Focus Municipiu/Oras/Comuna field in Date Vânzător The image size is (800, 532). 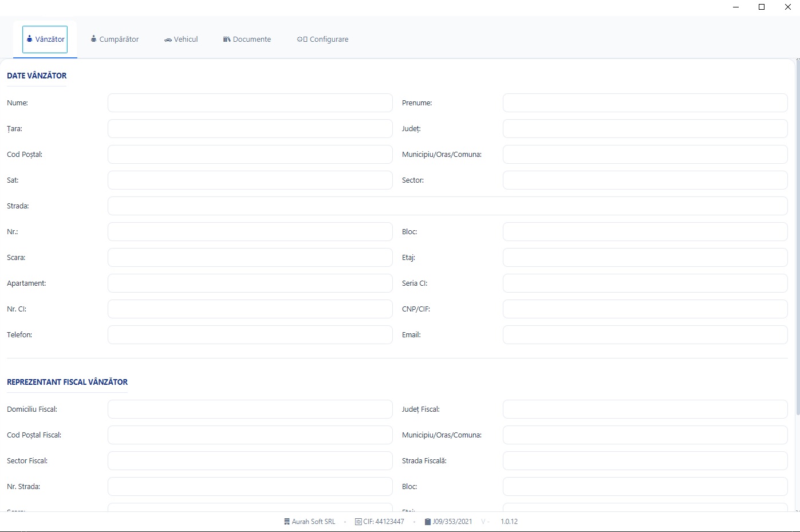[645, 155]
